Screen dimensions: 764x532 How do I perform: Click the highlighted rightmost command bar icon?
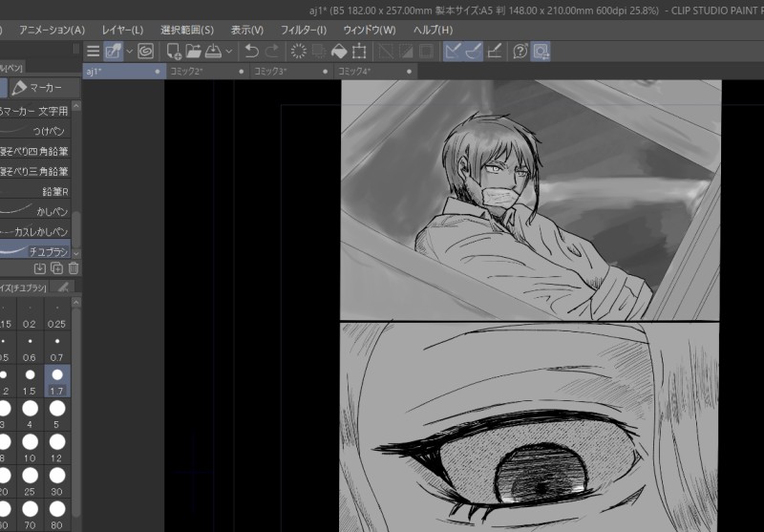tap(541, 52)
